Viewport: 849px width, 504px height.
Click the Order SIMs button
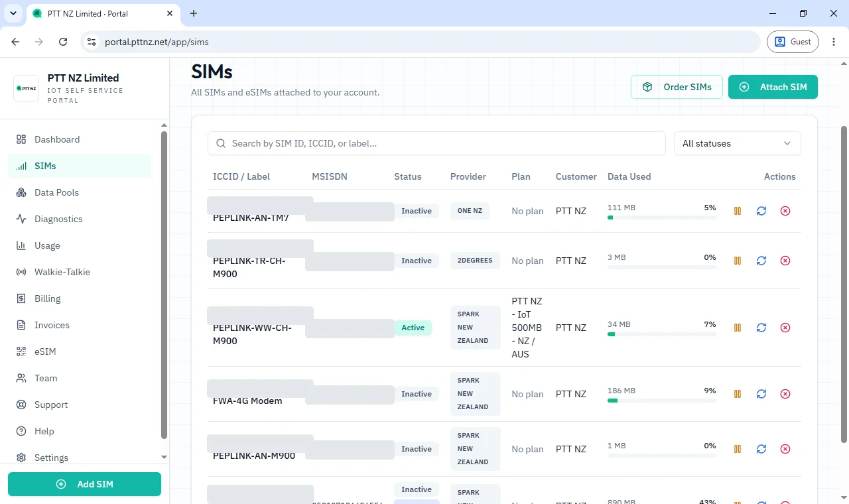click(677, 87)
